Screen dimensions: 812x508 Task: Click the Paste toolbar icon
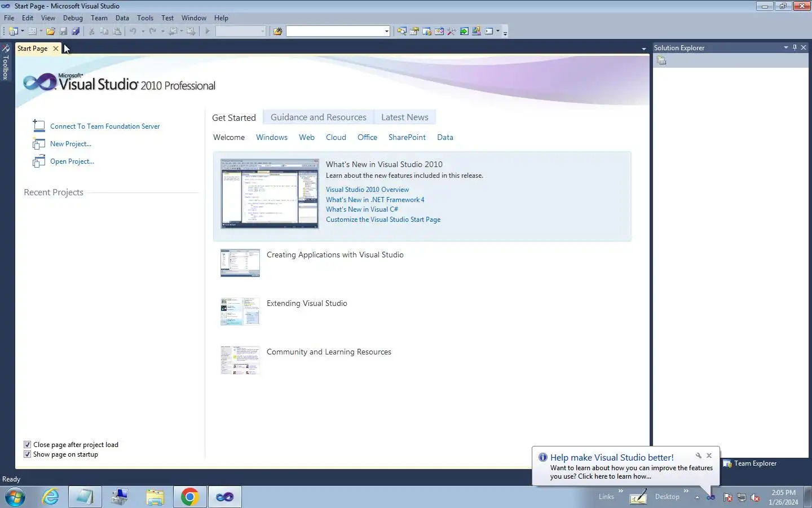[117, 31]
